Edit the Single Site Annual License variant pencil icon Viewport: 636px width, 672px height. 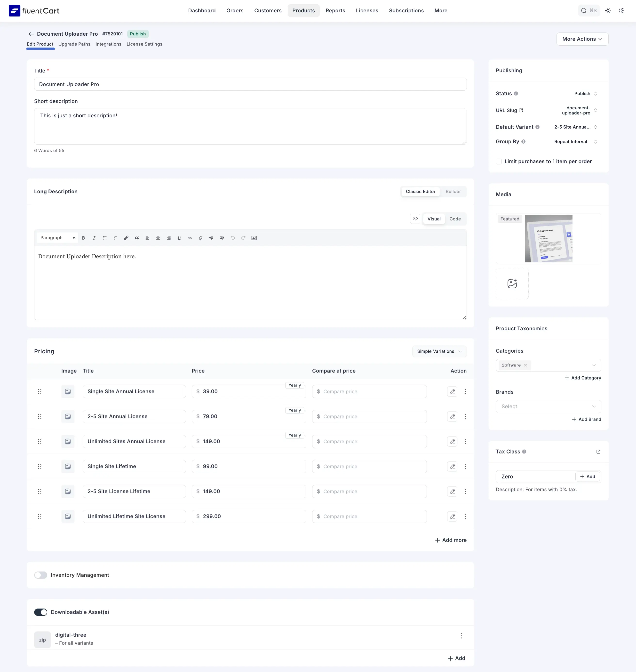pos(452,391)
